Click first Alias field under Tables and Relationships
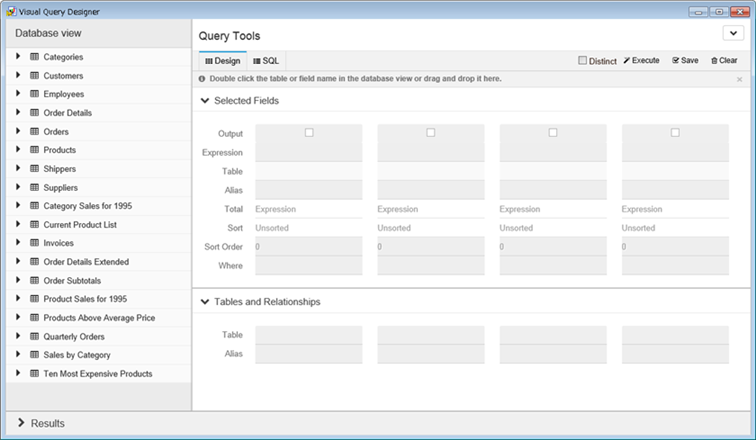 (x=309, y=354)
